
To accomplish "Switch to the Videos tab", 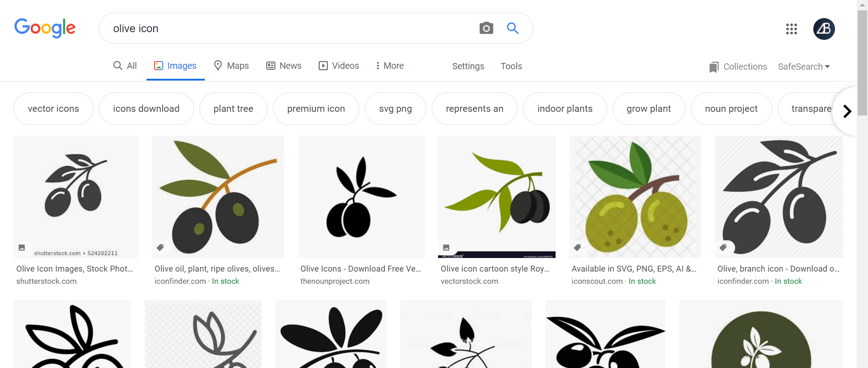I will pos(339,66).
